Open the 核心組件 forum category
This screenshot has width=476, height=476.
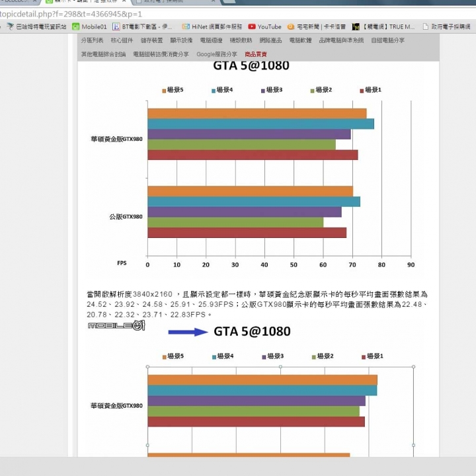coord(122,40)
